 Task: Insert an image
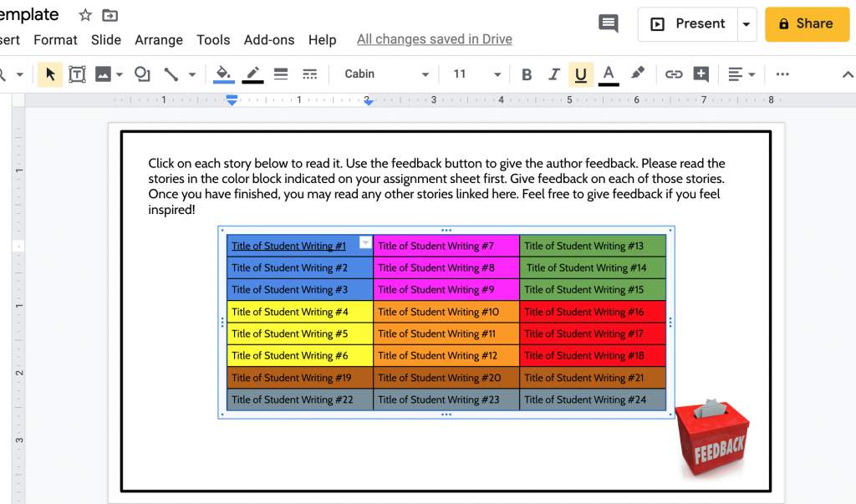point(103,74)
